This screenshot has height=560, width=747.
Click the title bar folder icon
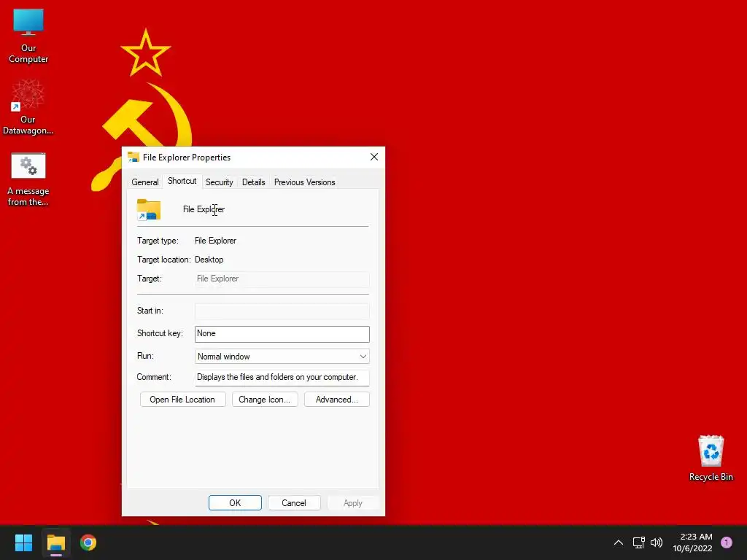[x=133, y=157]
